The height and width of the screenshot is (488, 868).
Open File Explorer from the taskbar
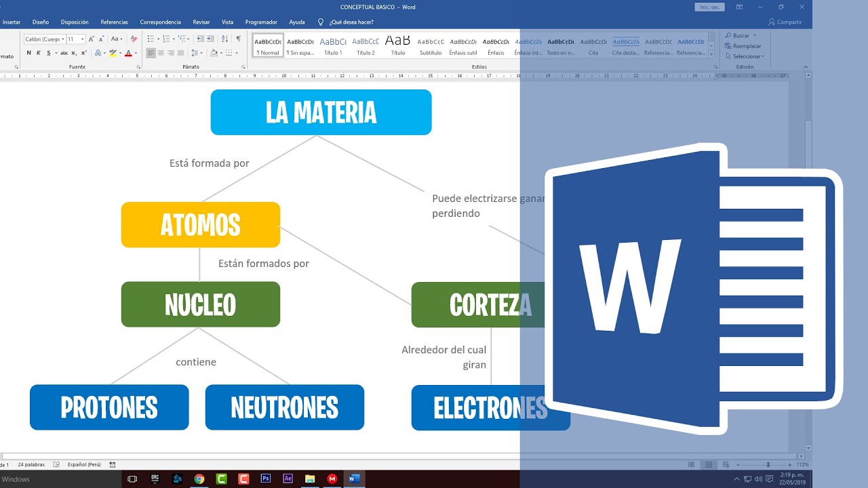(x=310, y=479)
